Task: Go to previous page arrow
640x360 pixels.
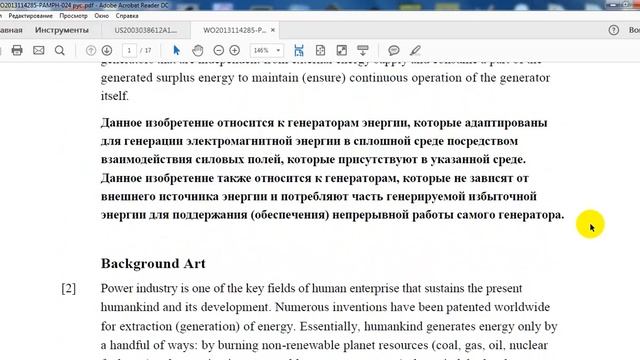Action: click(91, 50)
